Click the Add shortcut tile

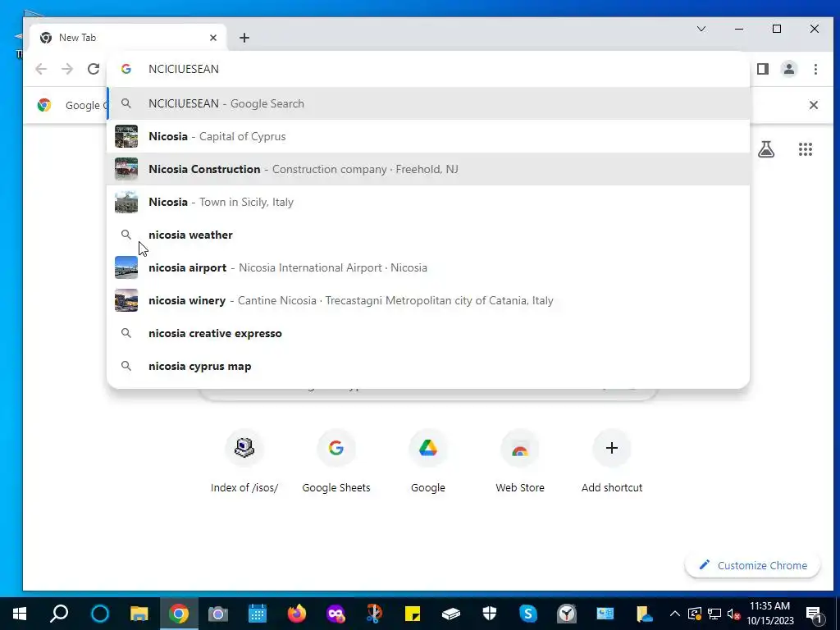tap(612, 462)
